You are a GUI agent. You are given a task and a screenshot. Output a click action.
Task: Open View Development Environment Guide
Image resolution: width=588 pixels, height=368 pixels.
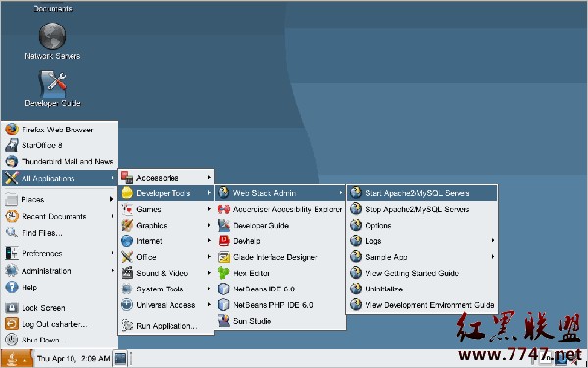tap(421, 305)
